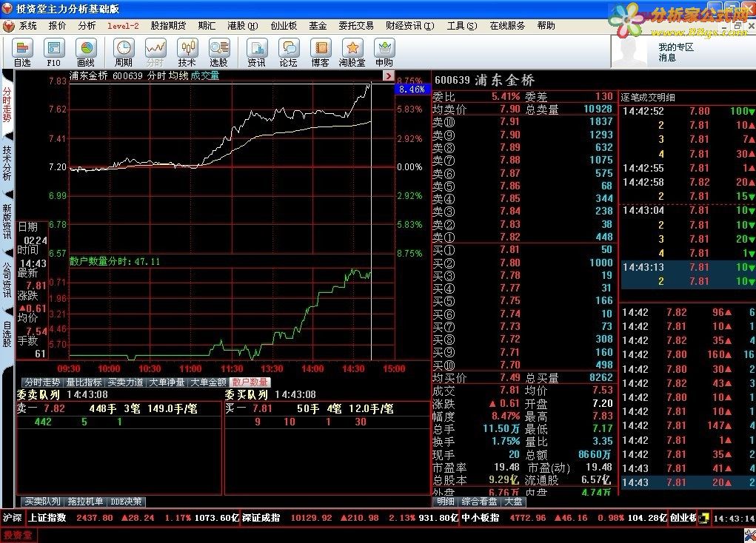Switch to 自选股 side tab
This screenshot has width=756, height=543.
click(x=7, y=334)
